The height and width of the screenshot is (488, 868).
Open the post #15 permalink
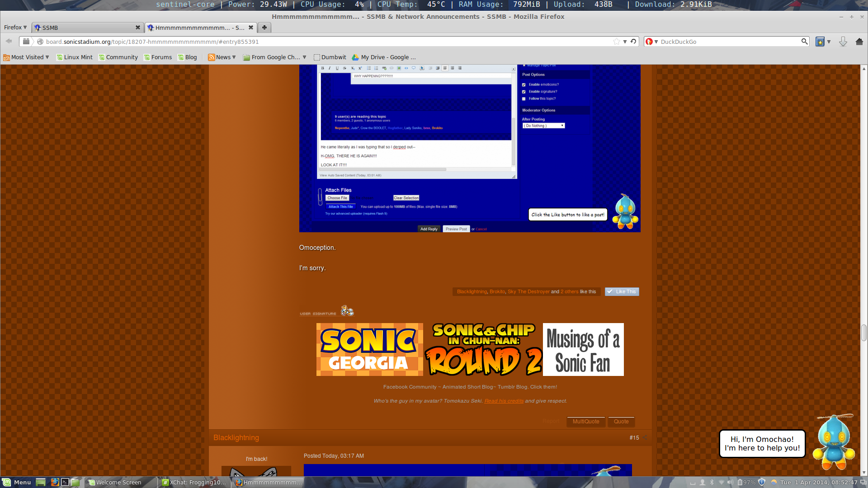(634, 438)
